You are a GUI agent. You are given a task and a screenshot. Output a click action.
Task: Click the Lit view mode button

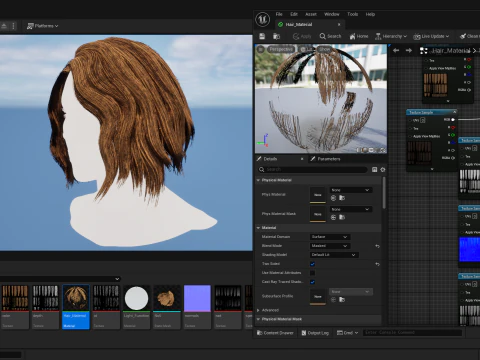306,49
